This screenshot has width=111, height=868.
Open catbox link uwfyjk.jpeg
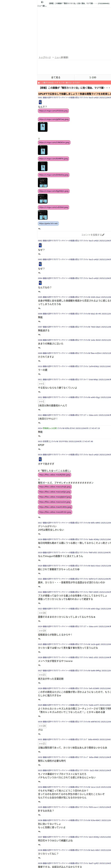click(54, 492)
